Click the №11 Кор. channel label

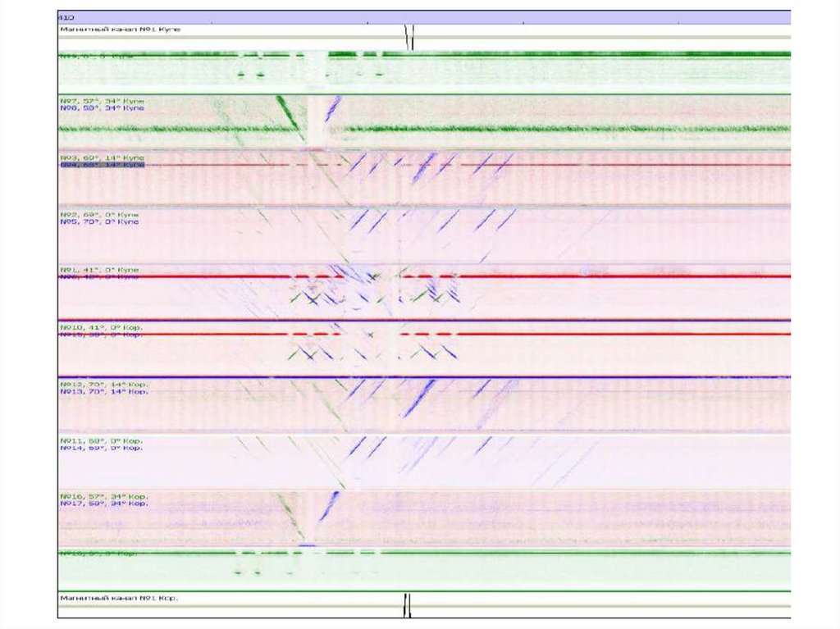101,440
